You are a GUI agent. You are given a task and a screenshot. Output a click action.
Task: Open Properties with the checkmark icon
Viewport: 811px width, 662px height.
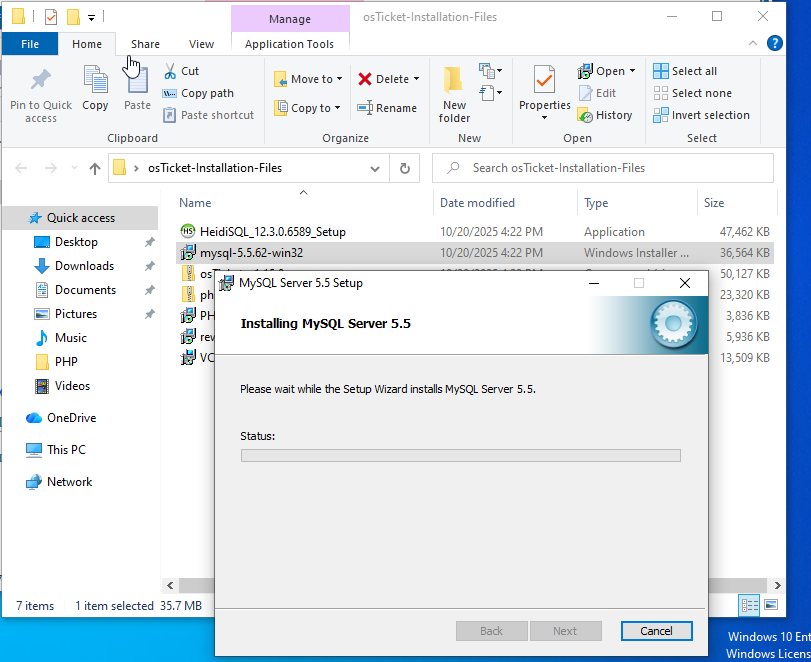[x=545, y=81]
